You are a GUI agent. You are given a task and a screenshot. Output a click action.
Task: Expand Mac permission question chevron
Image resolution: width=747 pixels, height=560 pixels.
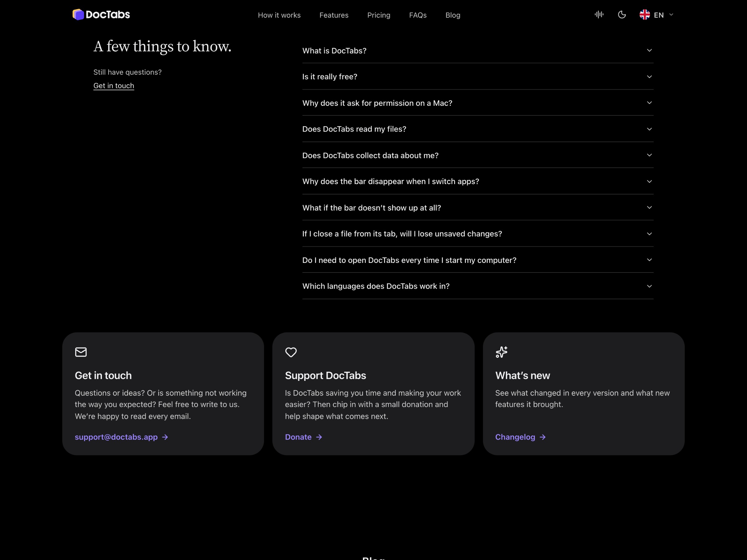tap(649, 103)
